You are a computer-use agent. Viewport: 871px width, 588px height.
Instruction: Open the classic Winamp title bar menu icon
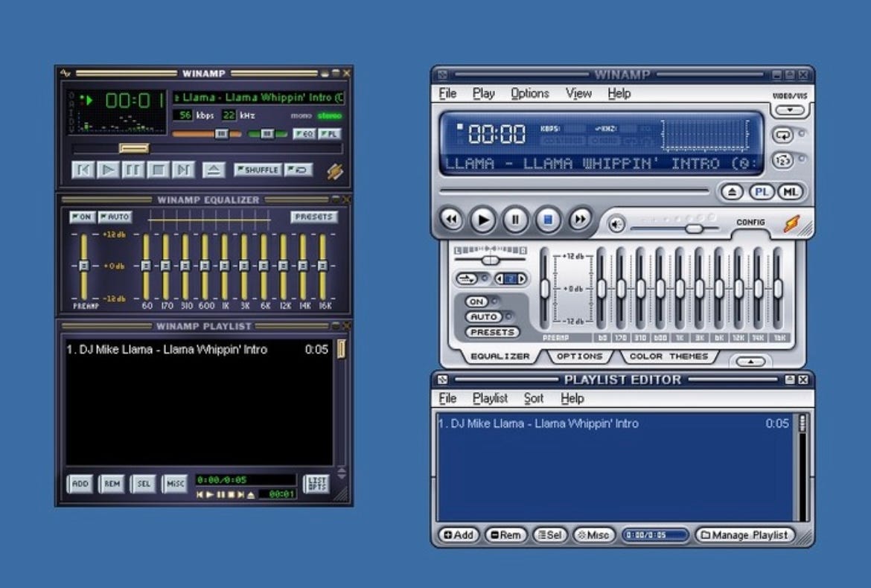tap(66, 73)
